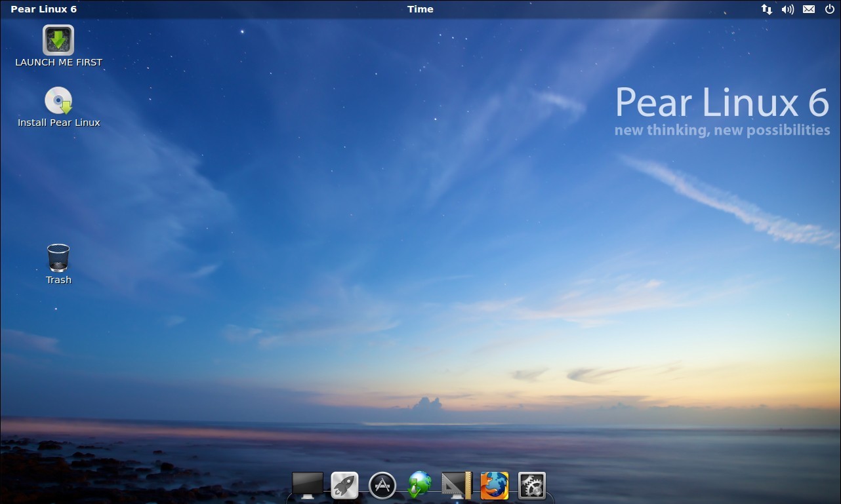This screenshot has width=841, height=504.
Task: Select the Install Pear Linux disc icon
Action: click(x=58, y=100)
